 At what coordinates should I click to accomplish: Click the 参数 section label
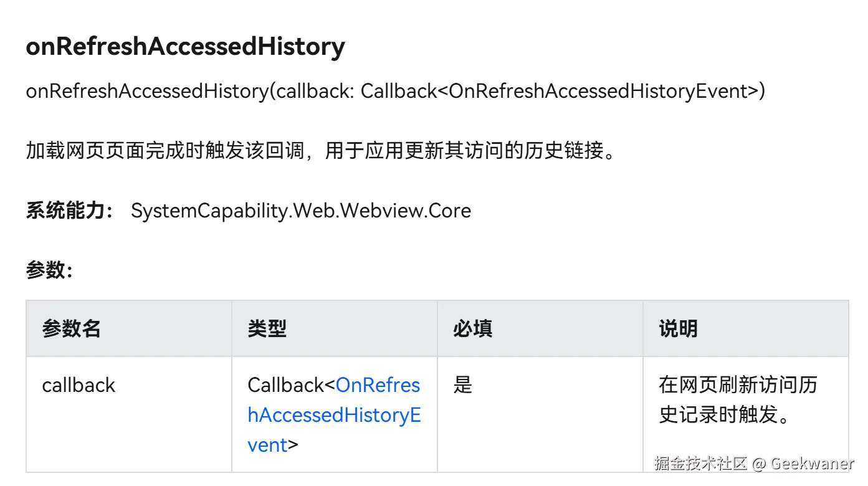tap(49, 270)
